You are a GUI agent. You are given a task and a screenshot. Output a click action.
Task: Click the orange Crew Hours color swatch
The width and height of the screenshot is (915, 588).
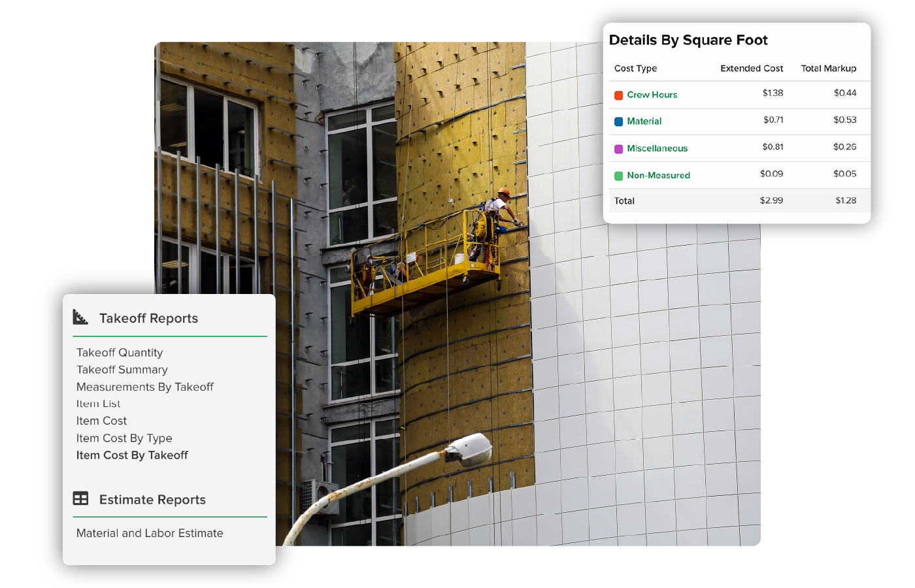point(618,95)
